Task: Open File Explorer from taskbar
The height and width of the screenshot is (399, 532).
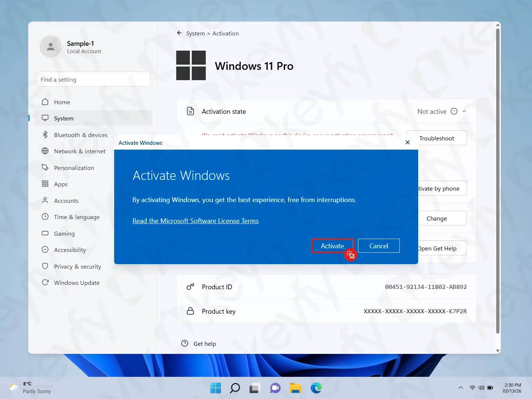Action: (295, 388)
